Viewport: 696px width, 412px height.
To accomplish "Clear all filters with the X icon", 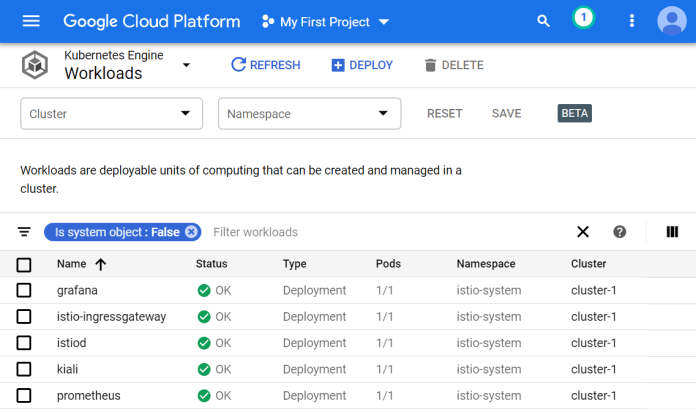I will click(583, 232).
